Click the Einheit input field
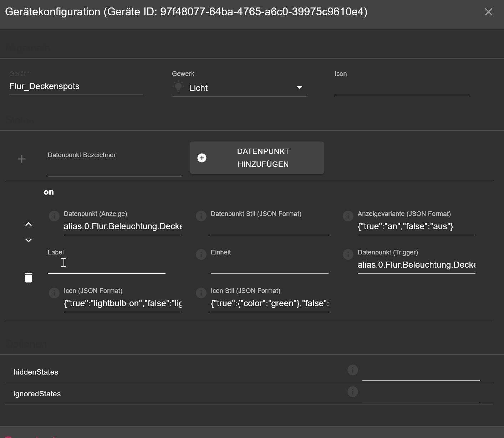The height and width of the screenshot is (438, 504). coord(270,265)
